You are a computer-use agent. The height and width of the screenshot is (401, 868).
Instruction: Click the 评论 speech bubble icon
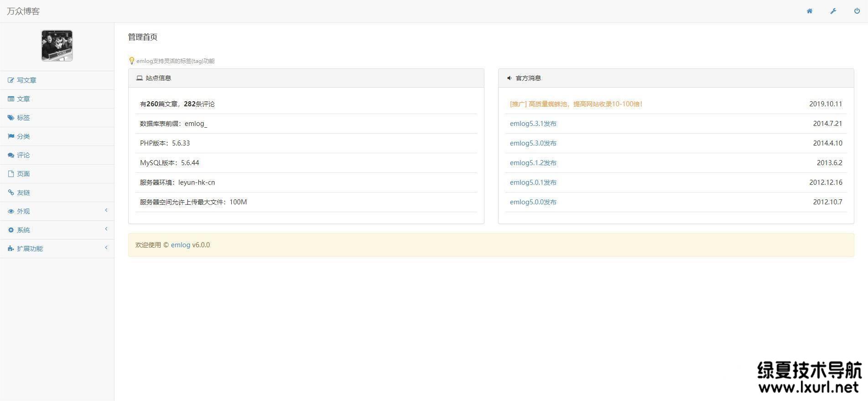11,155
